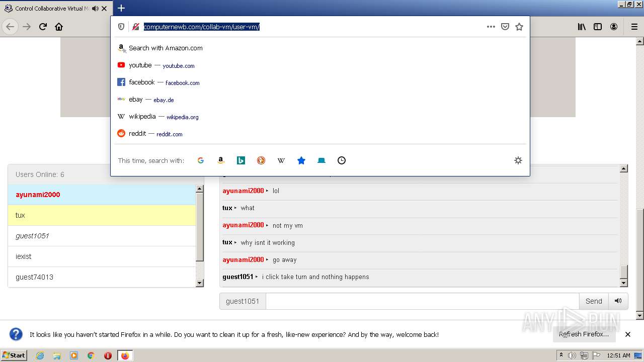Choose Search with Amazon.com suggestion
Viewport: 644px width, 362px height.
(x=320, y=48)
